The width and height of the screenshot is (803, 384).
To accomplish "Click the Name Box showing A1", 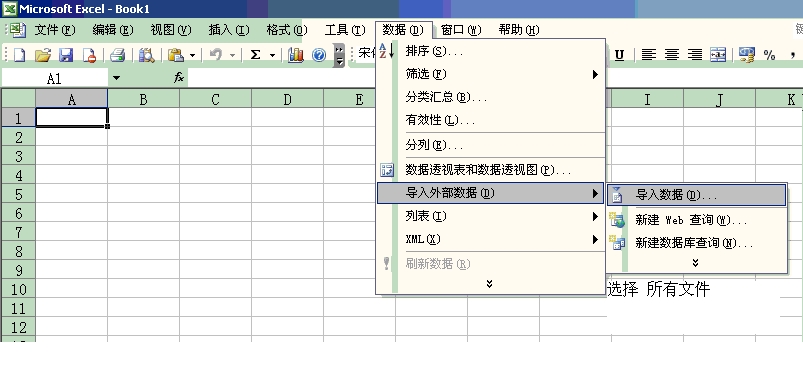I will [x=55, y=78].
